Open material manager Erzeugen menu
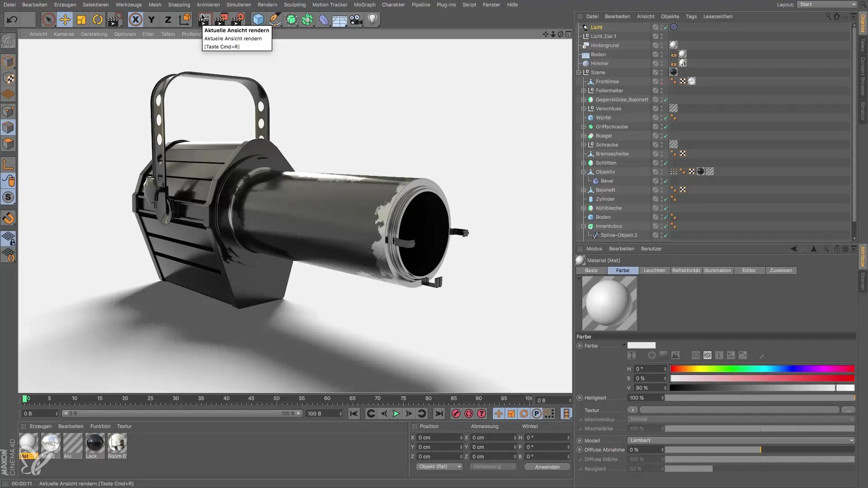 point(41,426)
